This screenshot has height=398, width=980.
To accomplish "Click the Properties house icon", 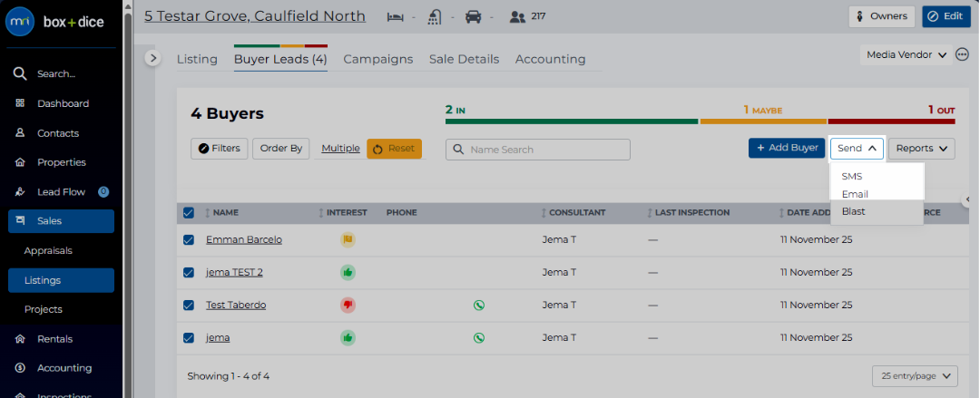I will pyautogui.click(x=20, y=162).
